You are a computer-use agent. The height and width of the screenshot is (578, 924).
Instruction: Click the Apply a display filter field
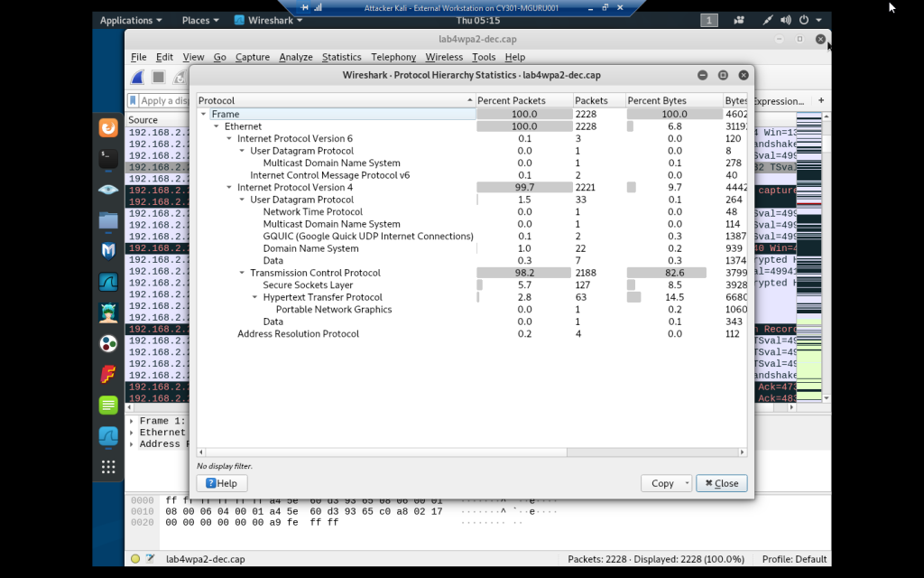tap(163, 100)
